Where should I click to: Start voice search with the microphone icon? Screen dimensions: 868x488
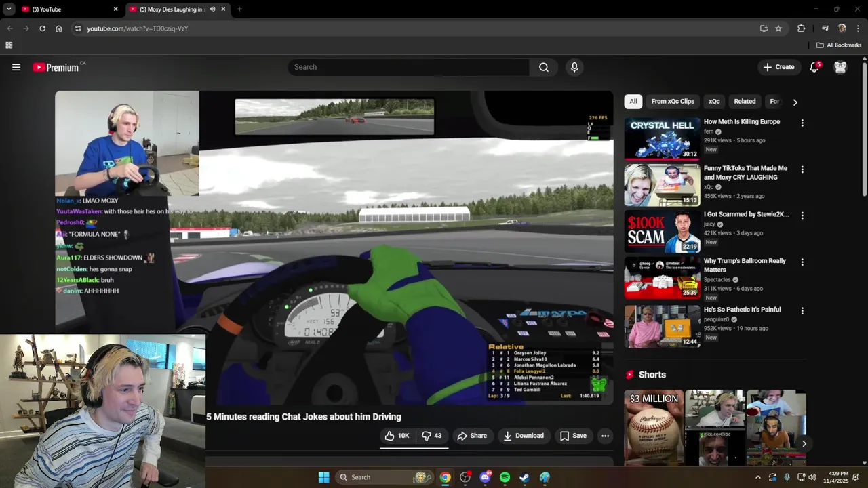[x=574, y=67]
